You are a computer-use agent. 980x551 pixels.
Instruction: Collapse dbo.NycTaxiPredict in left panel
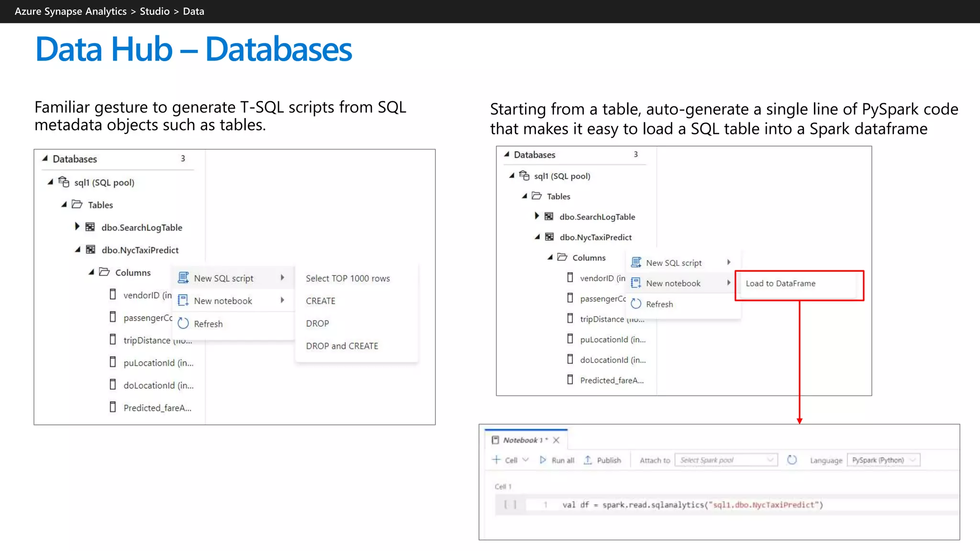point(78,249)
